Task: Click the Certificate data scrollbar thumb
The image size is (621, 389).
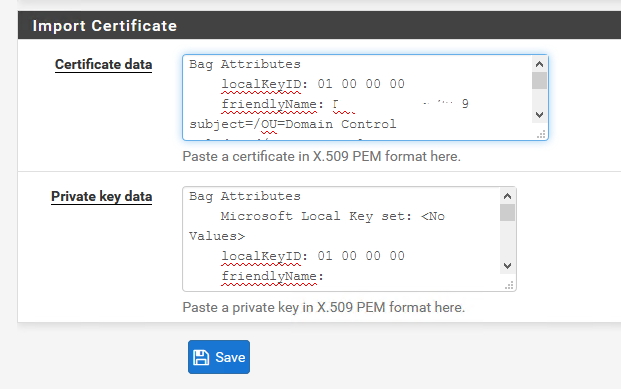Action: pyautogui.click(x=539, y=80)
